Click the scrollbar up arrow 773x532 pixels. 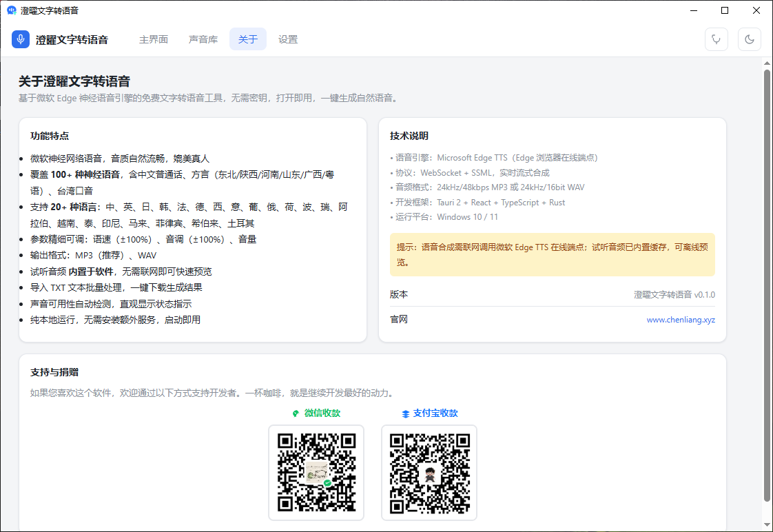[x=767, y=63]
